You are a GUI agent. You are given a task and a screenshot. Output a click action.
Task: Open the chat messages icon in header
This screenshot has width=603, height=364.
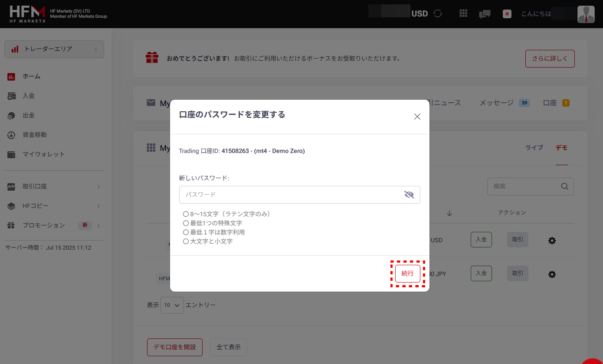click(x=485, y=14)
